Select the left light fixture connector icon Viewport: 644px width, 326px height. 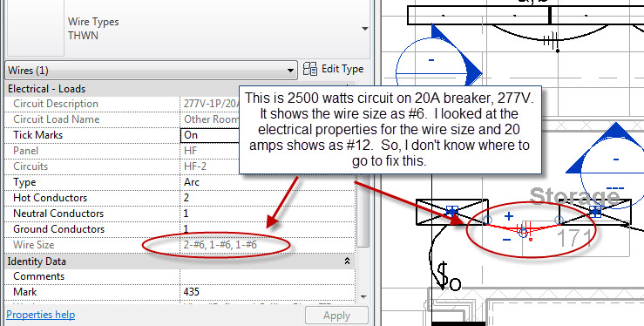click(x=452, y=211)
